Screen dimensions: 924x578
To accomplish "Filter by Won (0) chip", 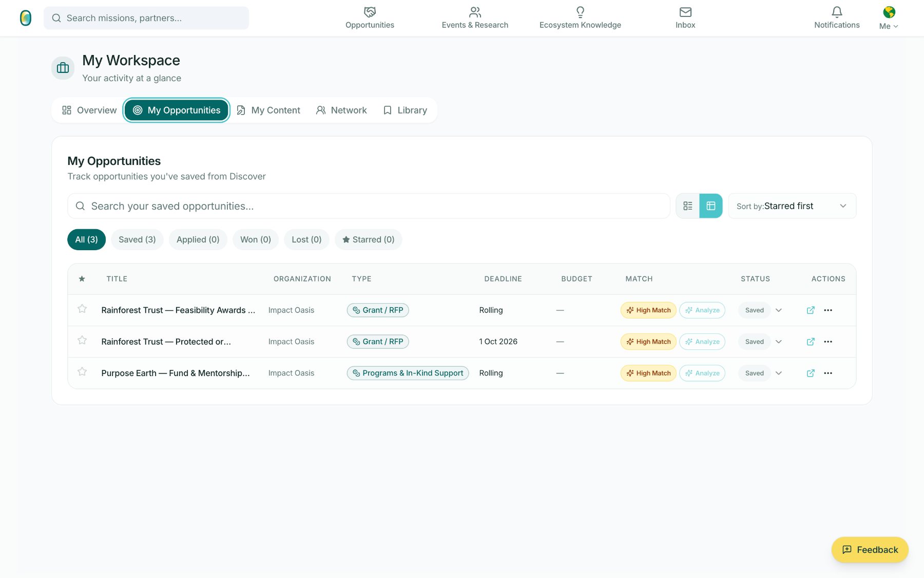I will pos(255,239).
